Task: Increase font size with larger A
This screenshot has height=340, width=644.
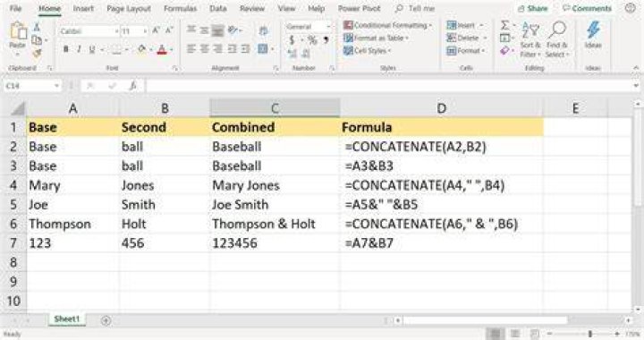Action: coord(157,30)
